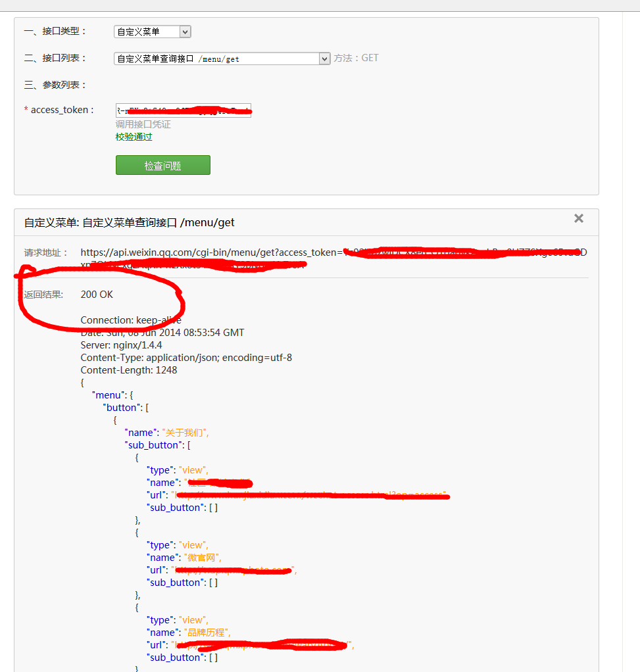Viewport: 640px width, 672px height.
Task: Click the Date GMT header line
Action: point(162,333)
